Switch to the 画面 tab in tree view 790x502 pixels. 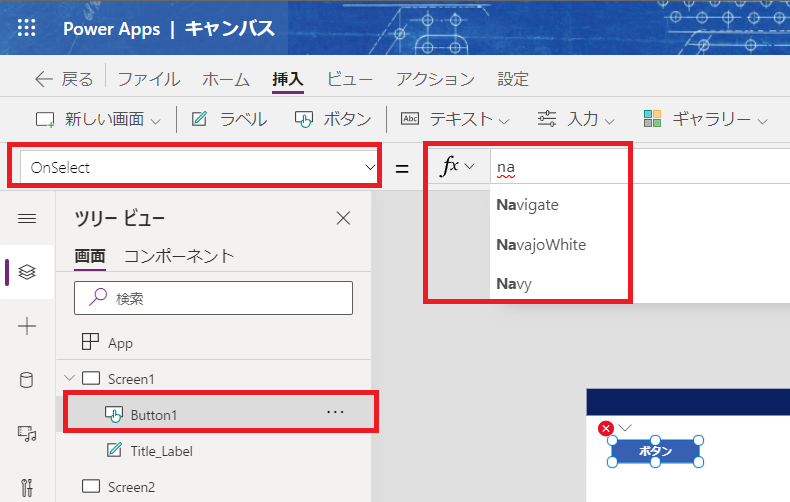click(90, 256)
